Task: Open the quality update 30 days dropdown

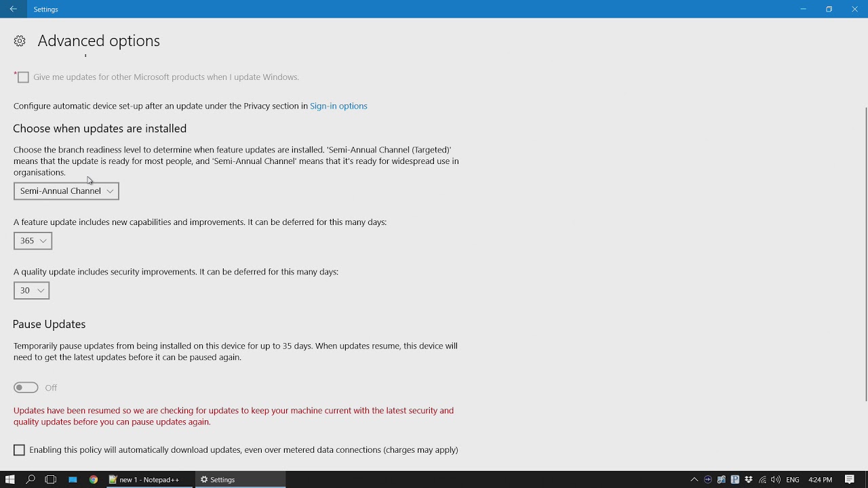Action: tap(31, 290)
